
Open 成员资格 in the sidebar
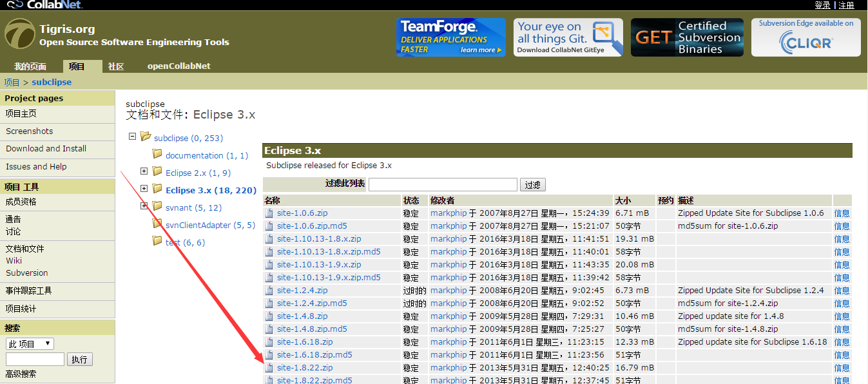pyautogui.click(x=21, y=202)
